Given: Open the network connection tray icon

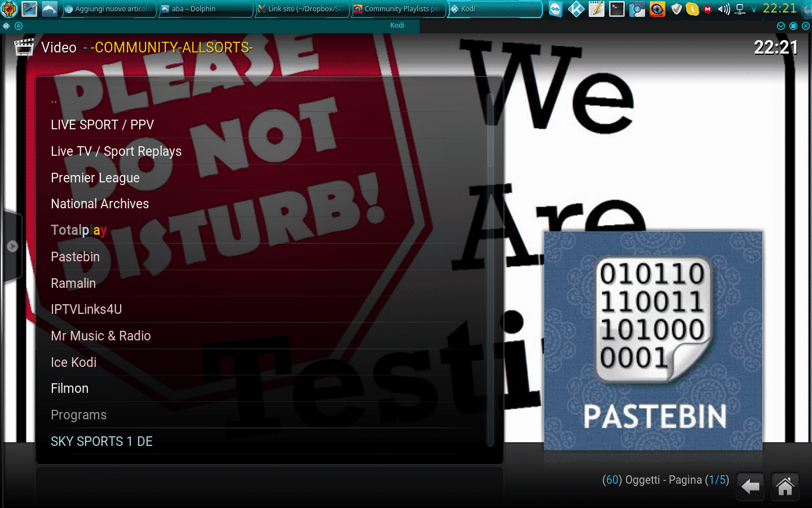Looking at the screenshot, I should point(740,9).
